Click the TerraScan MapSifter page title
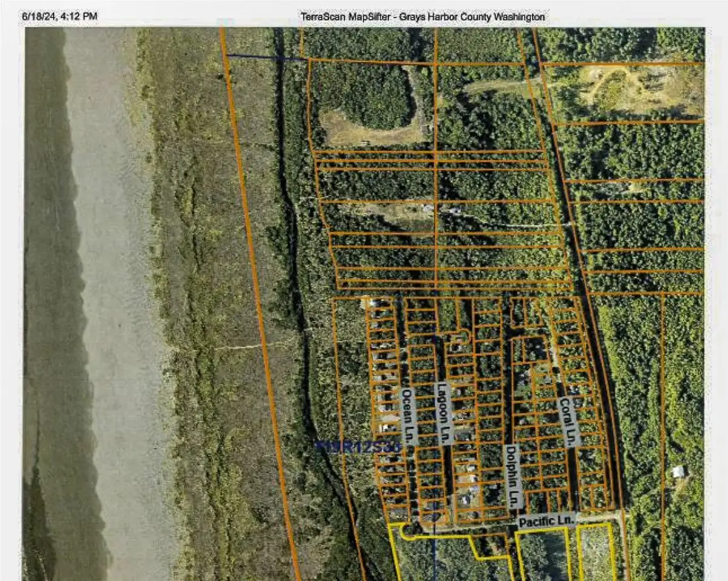This screenshot has width=728, height=581. click(x=423, y=17)
